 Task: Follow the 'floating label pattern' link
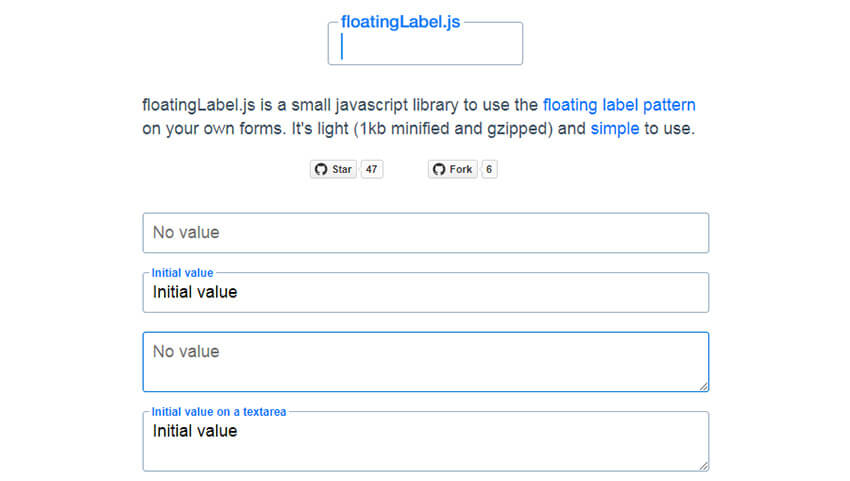[619, 105]
